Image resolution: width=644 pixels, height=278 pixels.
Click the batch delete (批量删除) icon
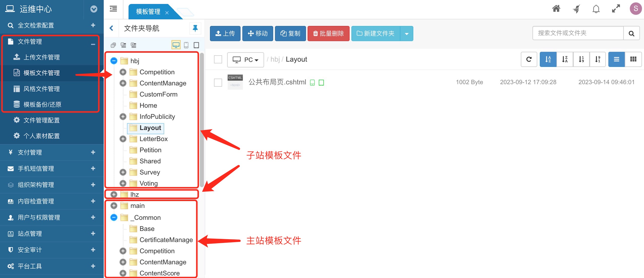pos(328,33)
